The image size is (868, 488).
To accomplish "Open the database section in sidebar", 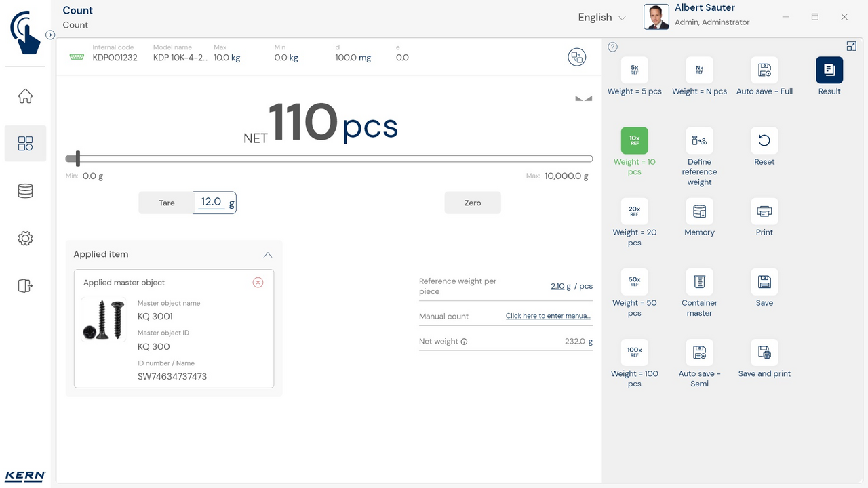I will [x=25, y=191].
